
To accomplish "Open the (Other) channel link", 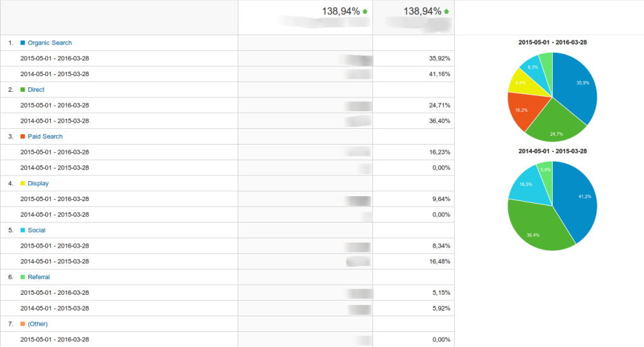I will tap(38, 324).
